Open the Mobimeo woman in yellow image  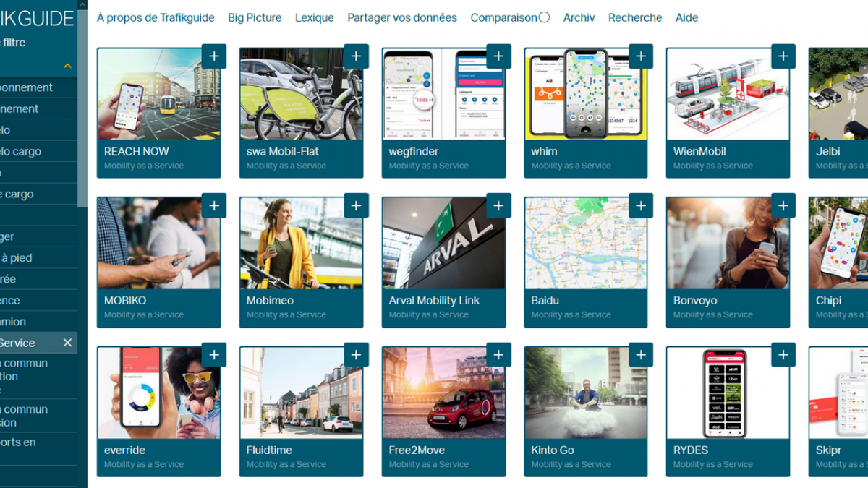point(301,243)
